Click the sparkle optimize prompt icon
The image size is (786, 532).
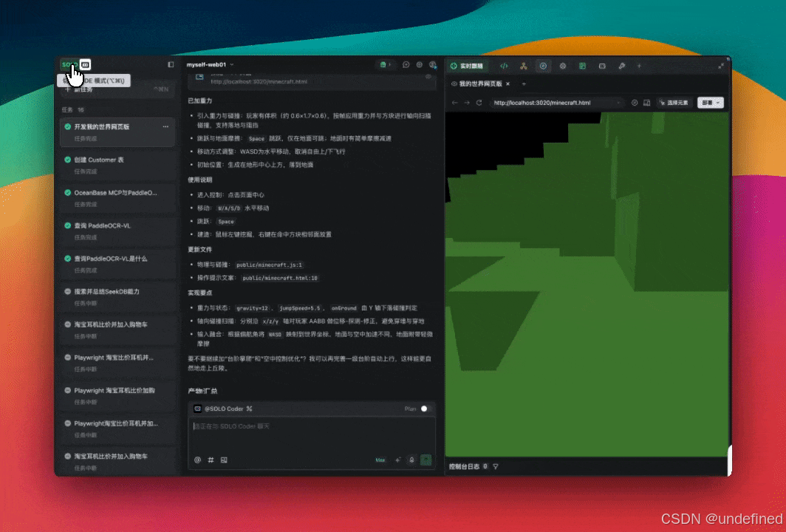398,460
